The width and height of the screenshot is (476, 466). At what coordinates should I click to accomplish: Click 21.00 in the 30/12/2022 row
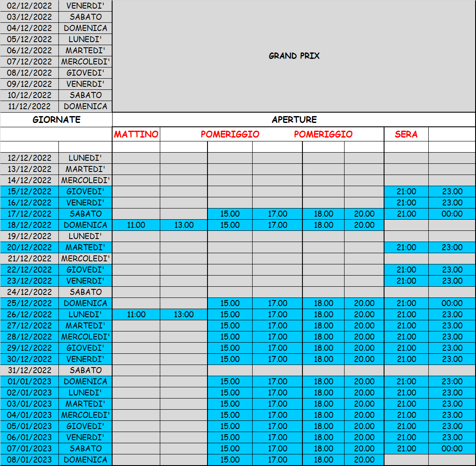point(406,359)
